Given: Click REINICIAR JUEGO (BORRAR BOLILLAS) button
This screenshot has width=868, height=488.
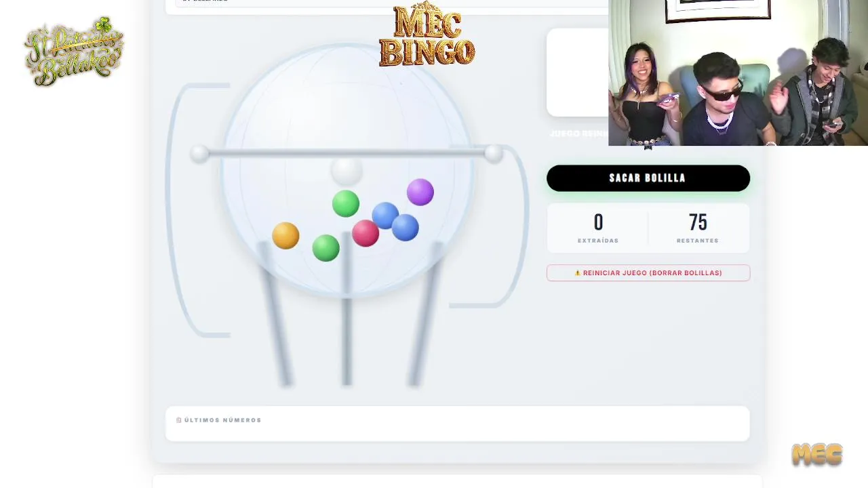Looking at the screenshot, I should pyautogui.click(x=648, y=273).
